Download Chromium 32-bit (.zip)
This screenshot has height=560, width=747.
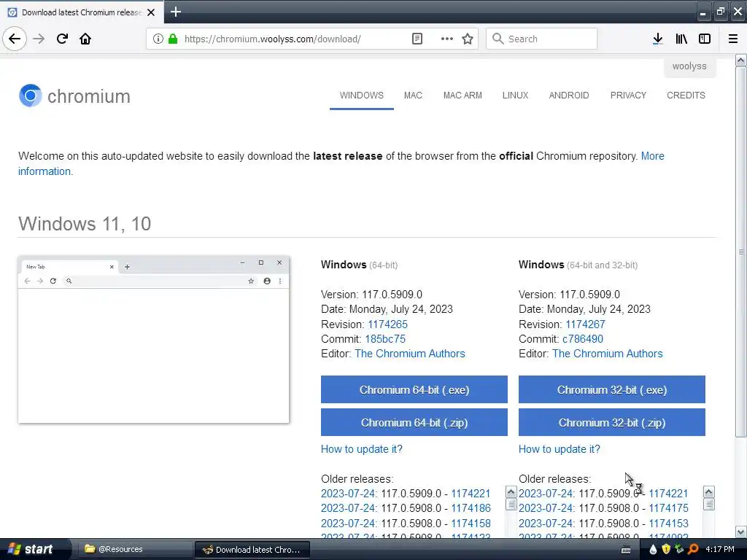click(x=612, y=422)
